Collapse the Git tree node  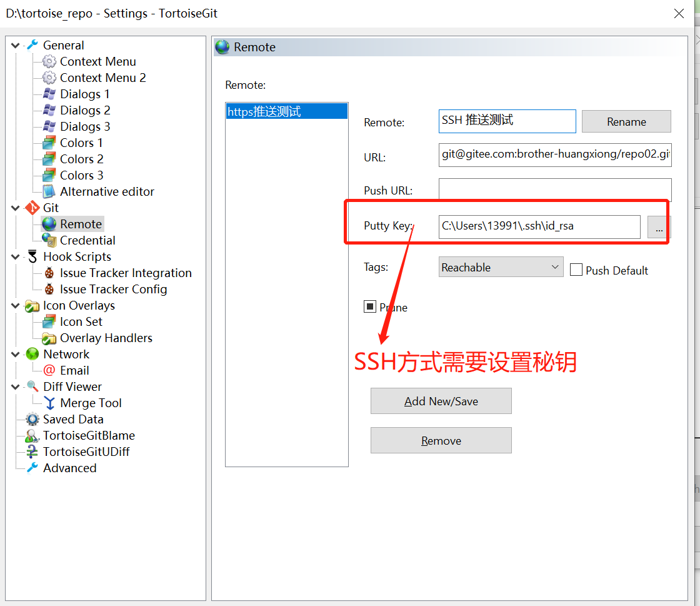point(15,208)
